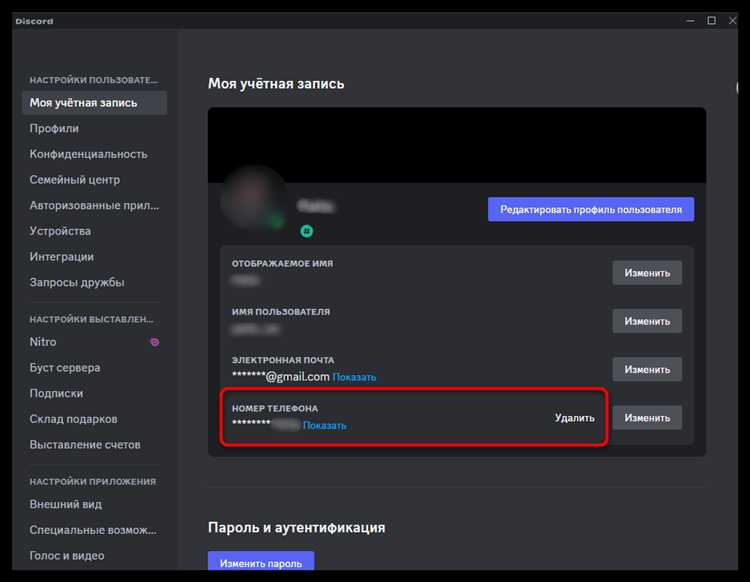Open the Моя учётная запись settings page
Viewport: 750px width, 582px height.
[x=94, y=103]
